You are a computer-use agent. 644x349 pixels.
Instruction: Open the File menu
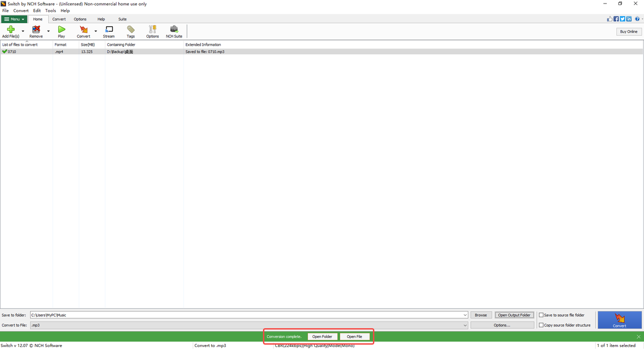pyautogui.click(x=6, y=11)
